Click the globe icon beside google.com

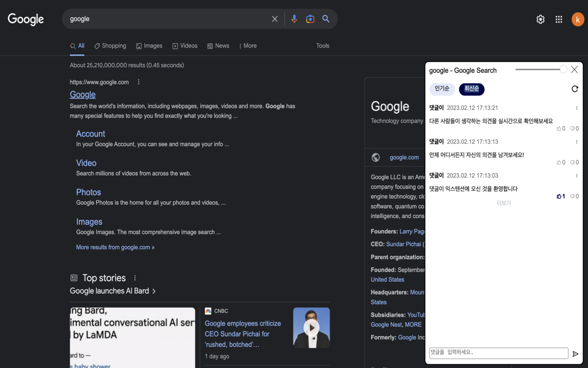click(376, 157)
